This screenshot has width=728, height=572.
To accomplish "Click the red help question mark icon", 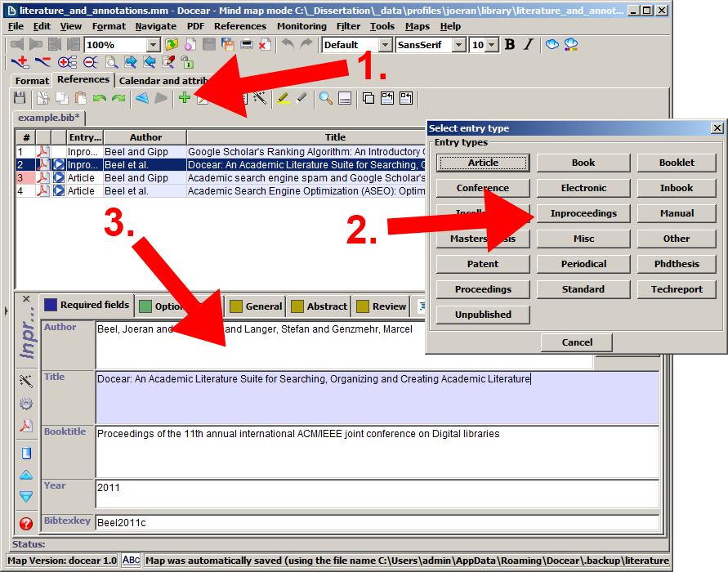I will pyautogui.click(x=26, y=524).
